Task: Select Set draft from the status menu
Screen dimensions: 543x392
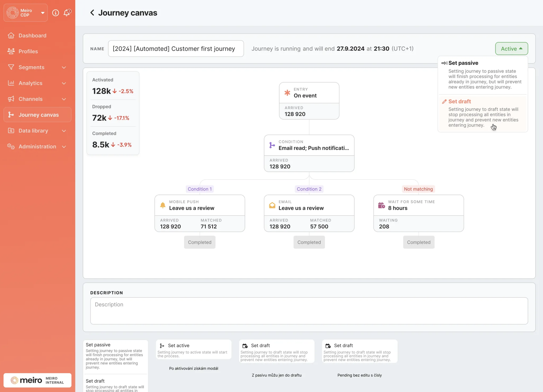Action: click(459, 101)
